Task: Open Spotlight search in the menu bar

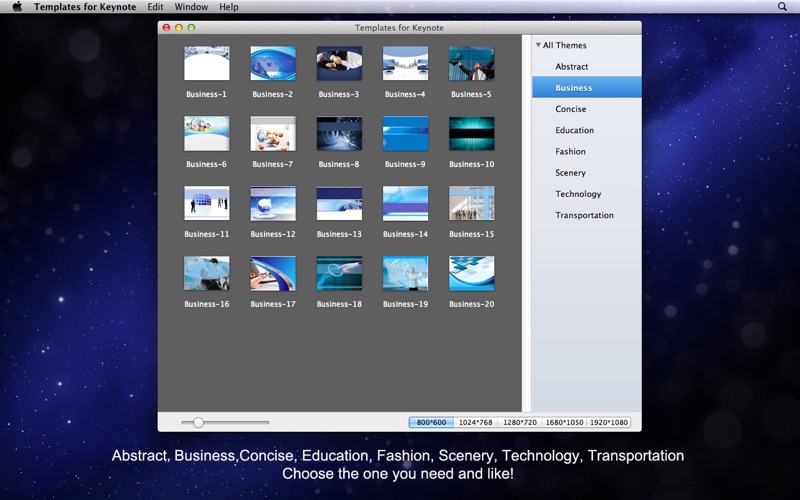Action: (x=782, y=7)
